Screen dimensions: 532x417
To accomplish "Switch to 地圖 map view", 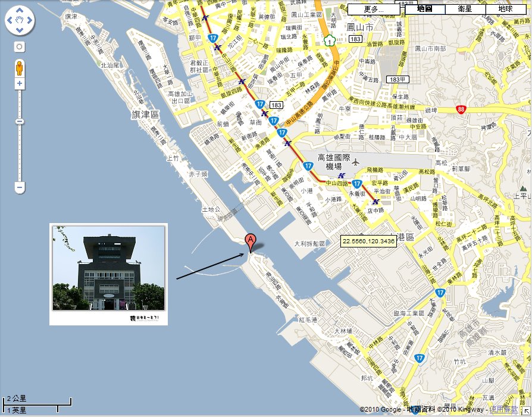I will click(x=425, y=9).
